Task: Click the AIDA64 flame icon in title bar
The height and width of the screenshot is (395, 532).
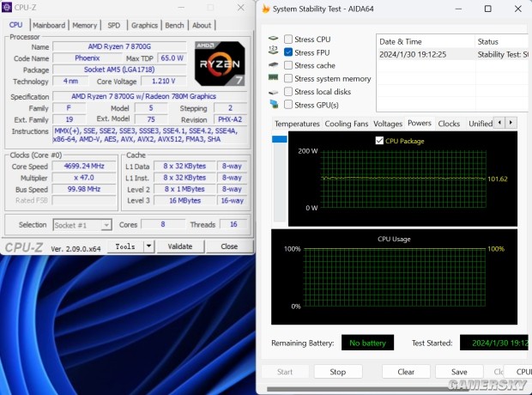Action: 266,9
